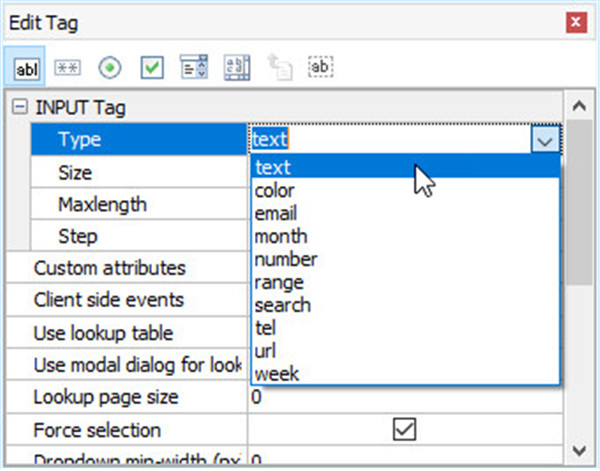The height and width of the screenshot is (471, 600).
Task: Choose the checkbox tag icon
Action: click(151, 67)
